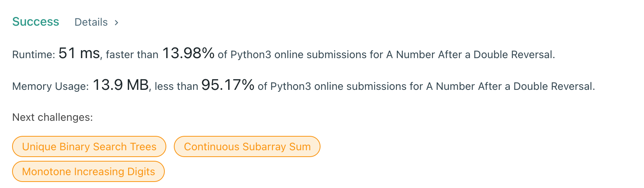This screenshot has height=188, width=644.
Task: Click problem title in the memory line
Action: click(x=510, y=86)
